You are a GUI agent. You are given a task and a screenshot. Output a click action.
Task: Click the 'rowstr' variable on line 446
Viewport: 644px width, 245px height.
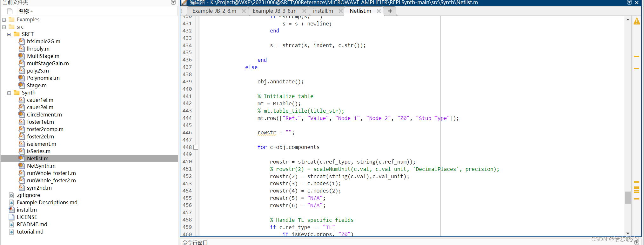tap(267, 133)
